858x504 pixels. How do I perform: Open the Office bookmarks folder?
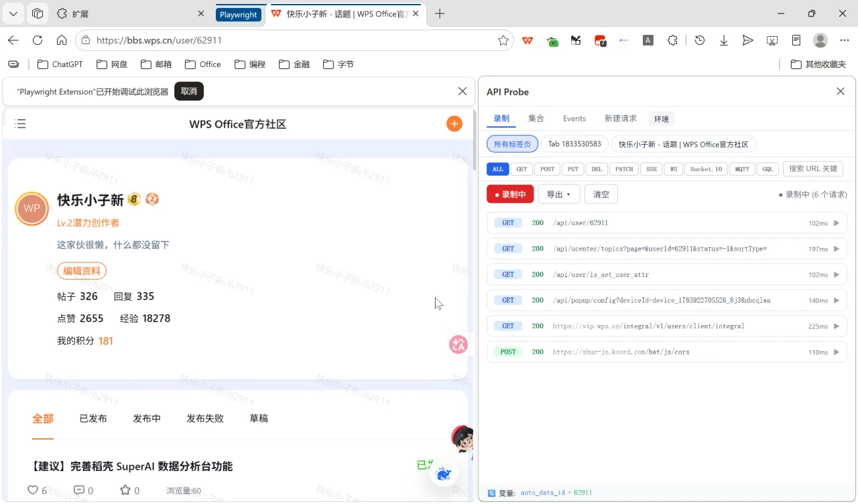coord(203,64)
